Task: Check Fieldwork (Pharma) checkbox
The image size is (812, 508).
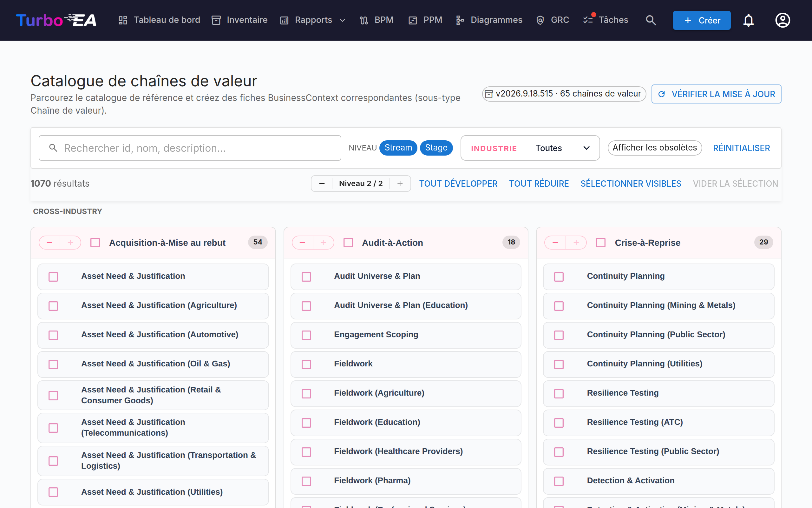Action: click(306, 481)
